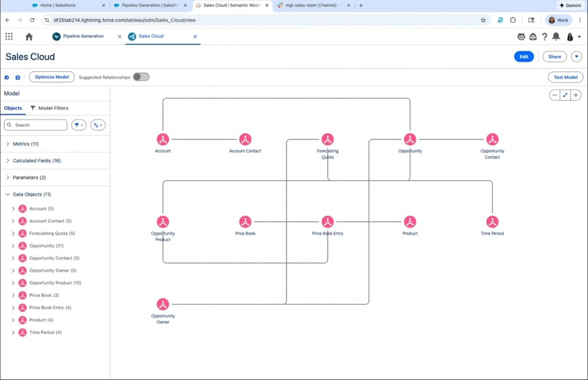Viewport: 588px width, 380px height.
Task: Open the sort dropdown next to Search
Action: [x=98, y=125]
